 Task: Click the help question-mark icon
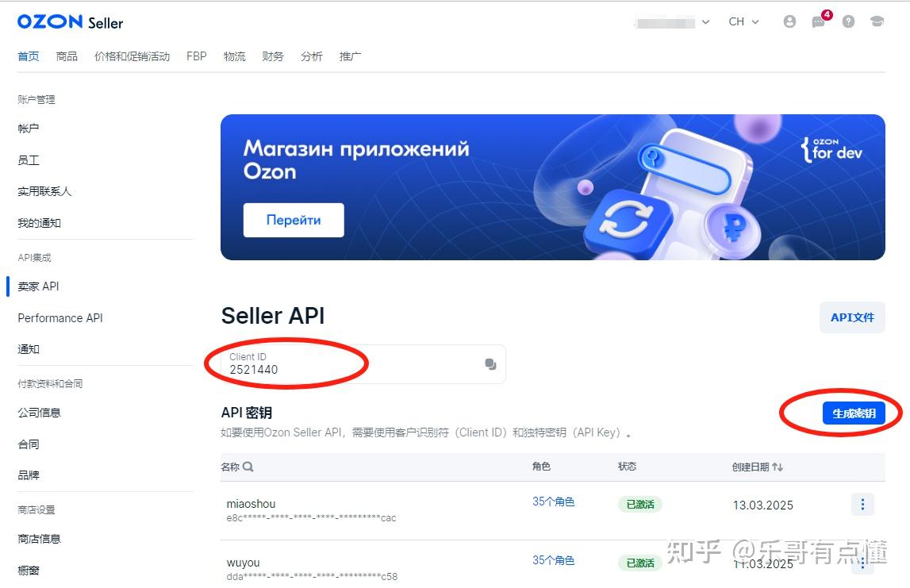coord(848,21)
